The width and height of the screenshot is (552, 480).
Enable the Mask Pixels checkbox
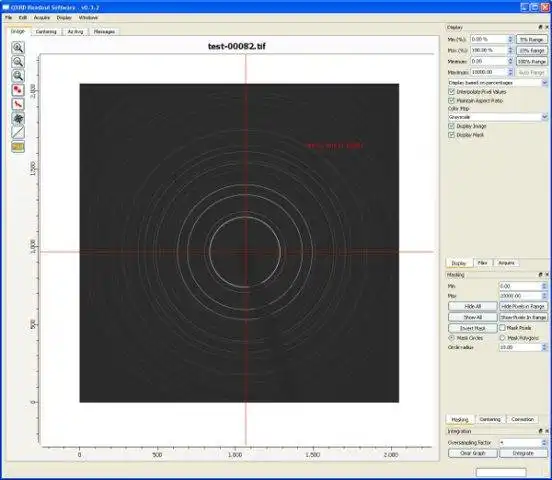click(x=502, y=328)
